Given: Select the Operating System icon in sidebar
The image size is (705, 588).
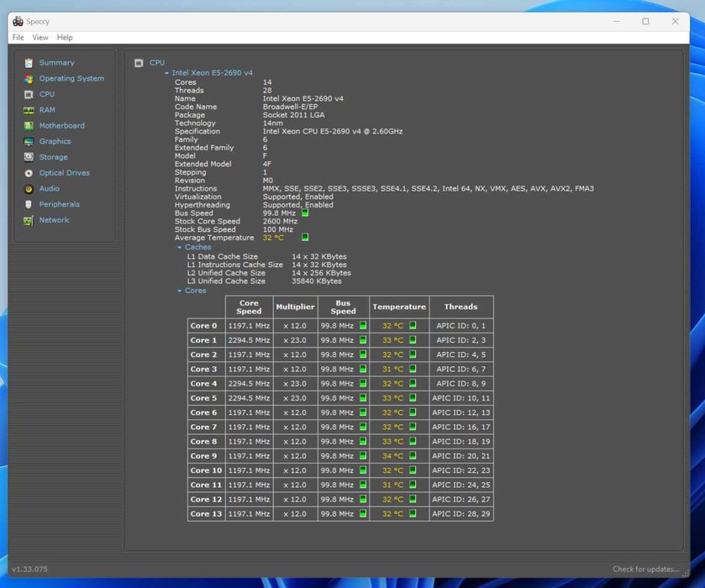Looking at the screenshot, I should 29,79.
